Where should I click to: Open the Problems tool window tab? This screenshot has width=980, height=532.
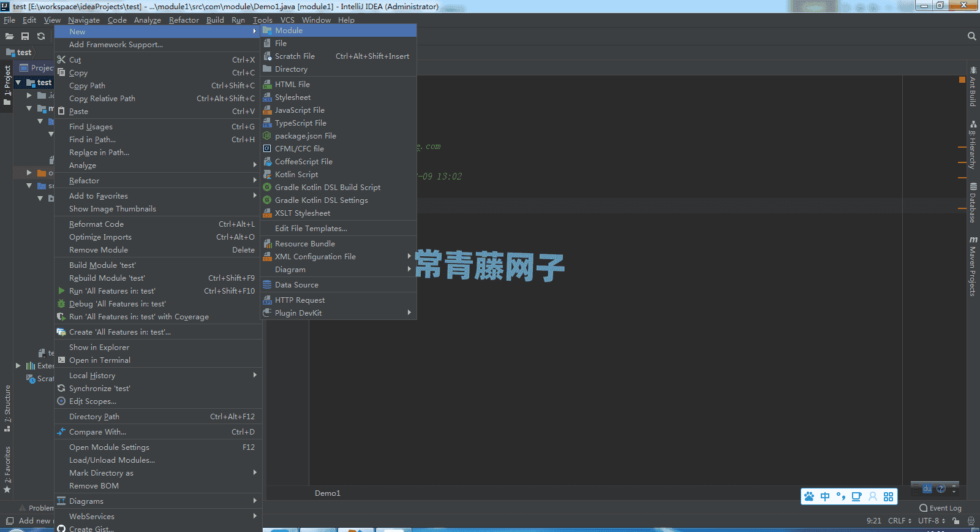[x=37, y=508]
